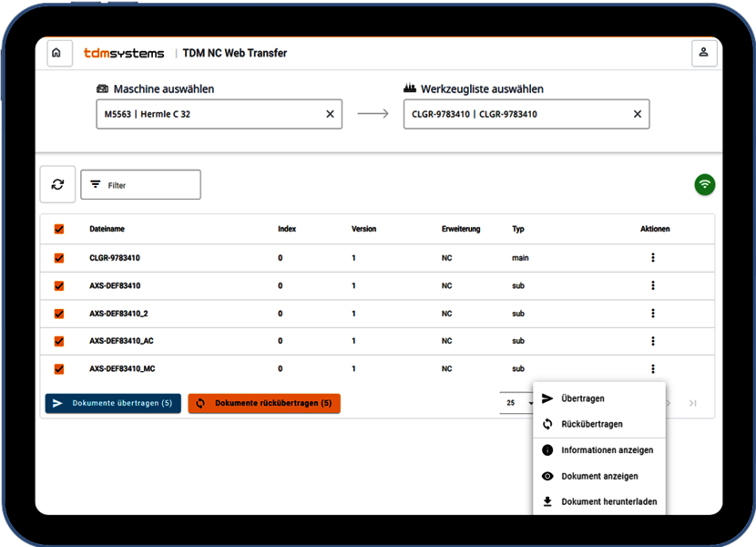This screenshot has width=756, height=547.
Task: Open actions menu for AXS-DEF83410_2 row
Action: [653, 314]
